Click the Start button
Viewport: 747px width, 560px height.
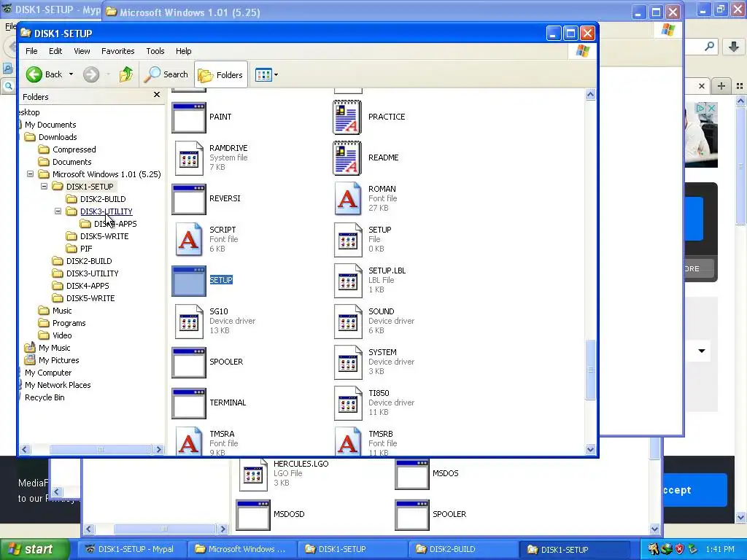coord(34,549)
